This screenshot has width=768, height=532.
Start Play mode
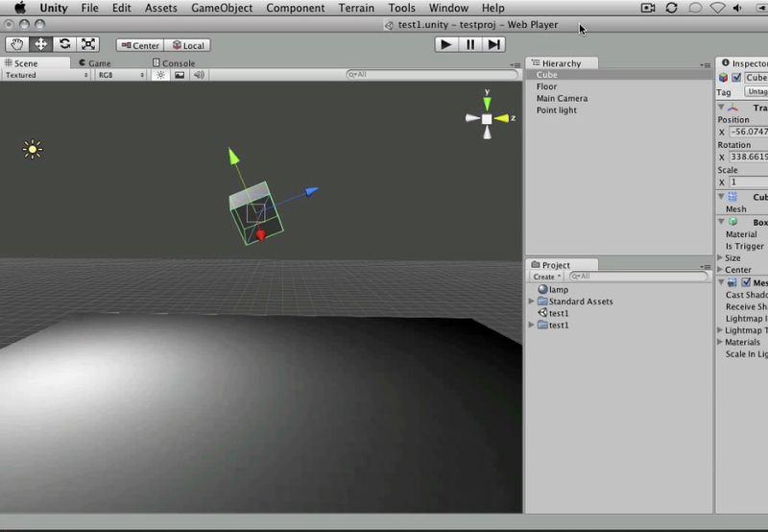pos(445,44)
